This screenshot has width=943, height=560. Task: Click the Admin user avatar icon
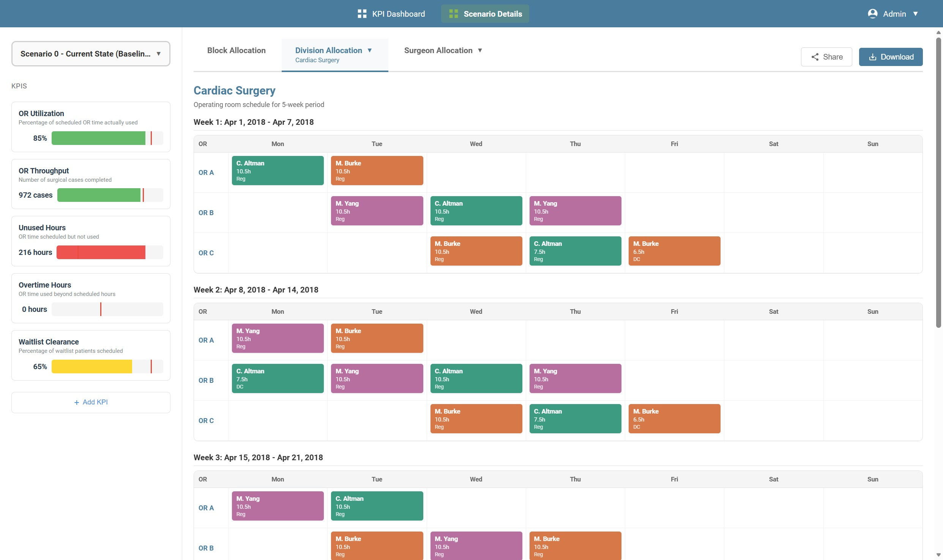(872, 14)
